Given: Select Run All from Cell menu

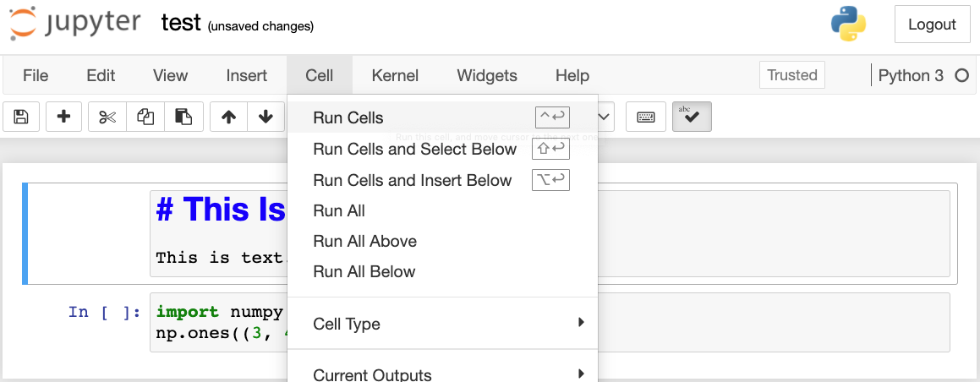Looking at the screenshot, I should pyautogui.click(x=339, y=210).
